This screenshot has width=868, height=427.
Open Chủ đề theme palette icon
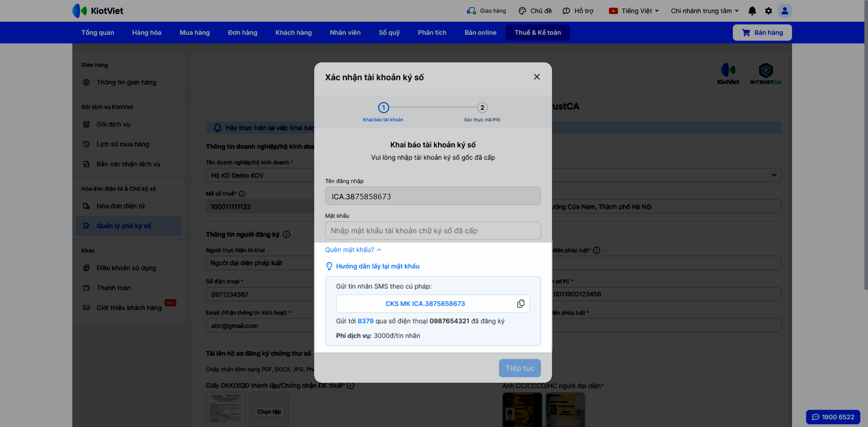[x=522, y=11]
